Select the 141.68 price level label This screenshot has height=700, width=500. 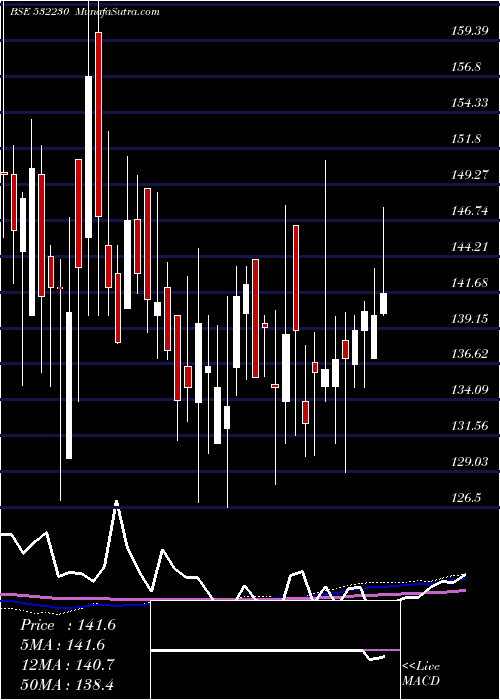click(x=469, y=283)
